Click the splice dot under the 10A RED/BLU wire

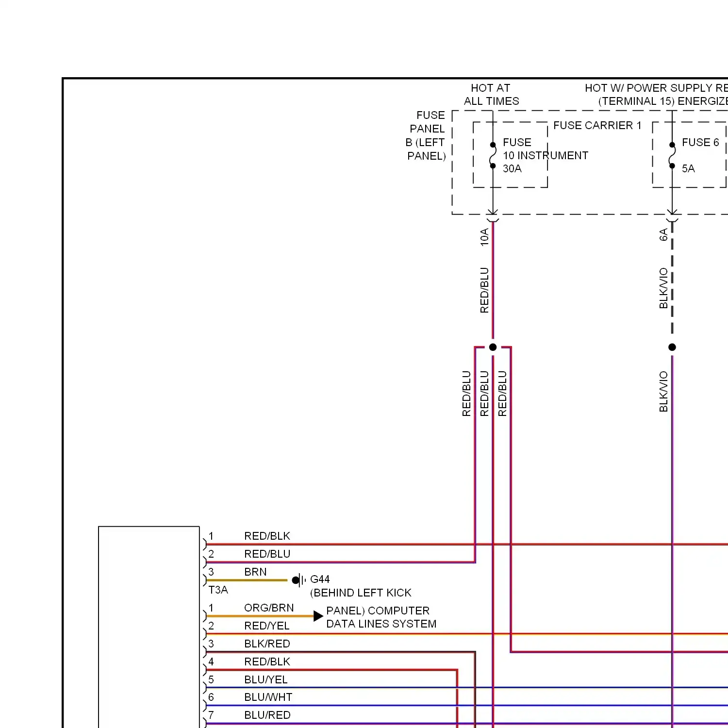[x=493, y=347]
